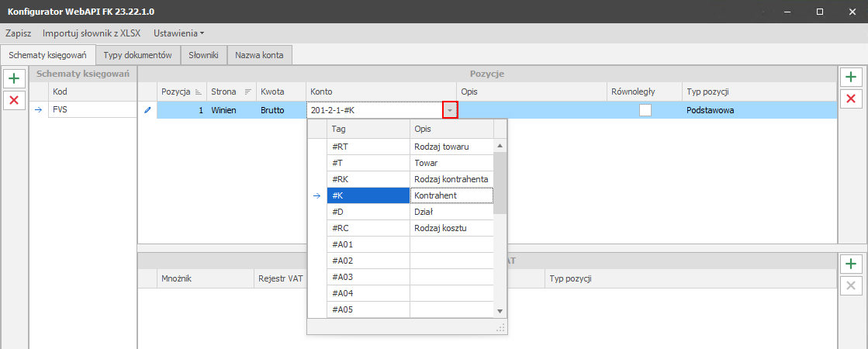Switch to the Typy dokumentów tab
Screen dimensions: 868x349
(137, 55)
